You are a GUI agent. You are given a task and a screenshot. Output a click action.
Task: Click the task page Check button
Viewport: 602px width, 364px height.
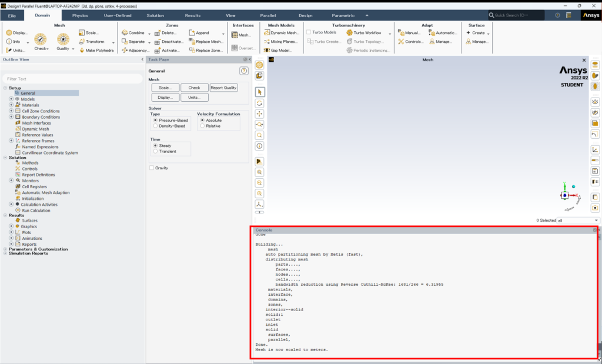click(x=194, y=88)
